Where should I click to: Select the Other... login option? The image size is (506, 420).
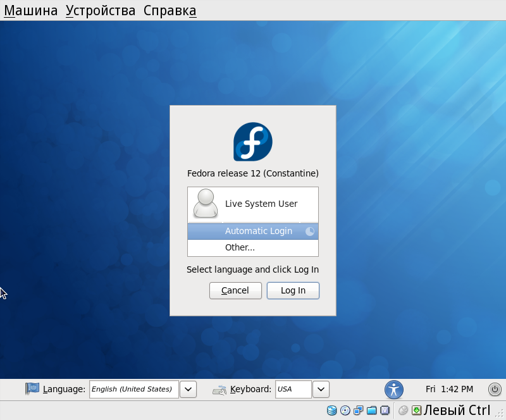252,247
